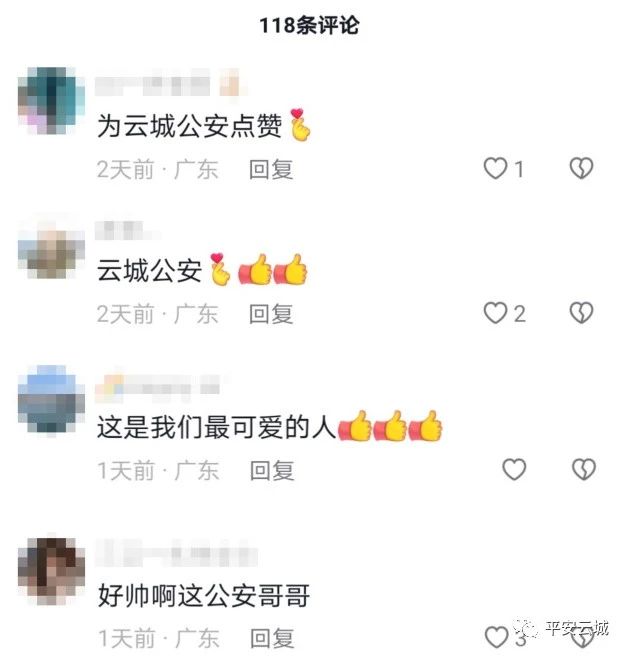
Task: Reply to the 云城公安 emoji comment
Action: (271, 314)
